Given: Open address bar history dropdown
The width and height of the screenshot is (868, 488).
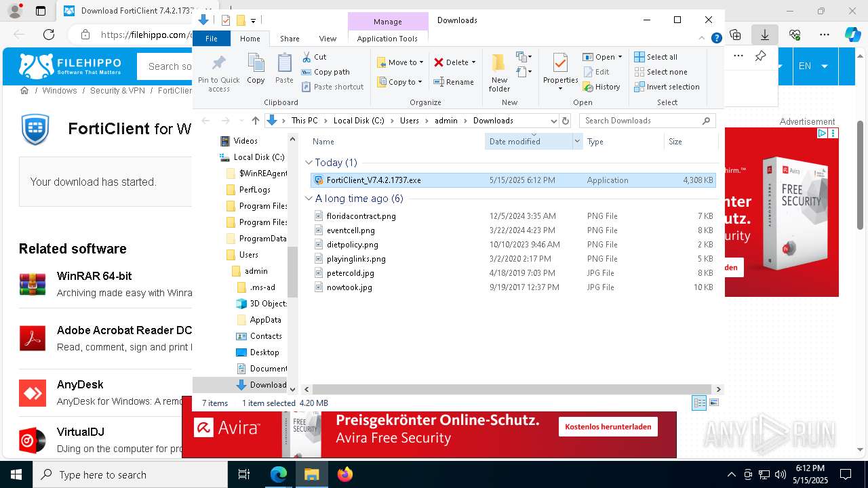Looking at the screenshot, I should click(x=553, y=121).
